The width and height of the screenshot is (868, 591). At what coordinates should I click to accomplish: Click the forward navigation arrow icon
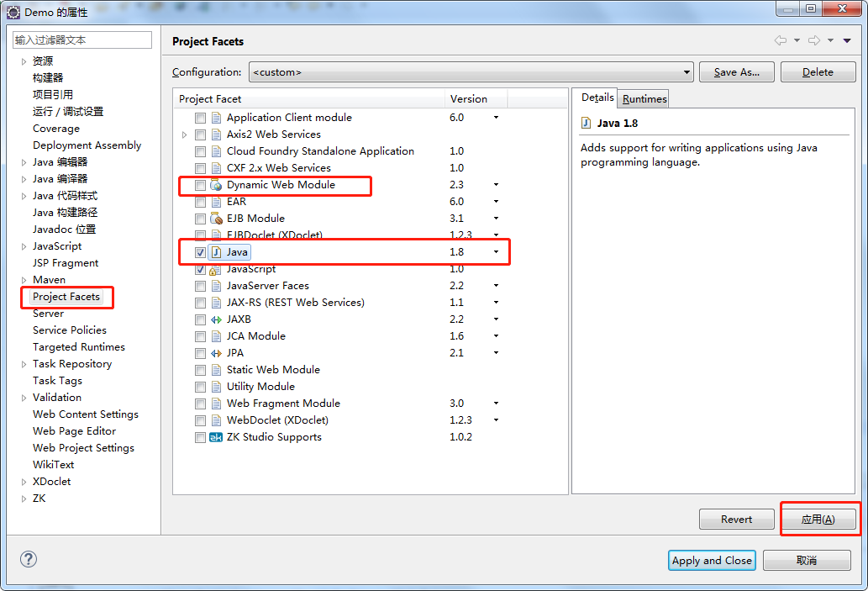(x=814, y=40)
